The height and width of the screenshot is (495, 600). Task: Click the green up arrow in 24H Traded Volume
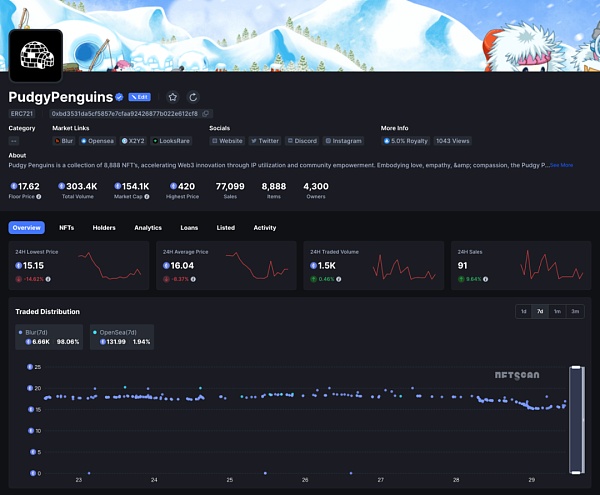point(313,279)
